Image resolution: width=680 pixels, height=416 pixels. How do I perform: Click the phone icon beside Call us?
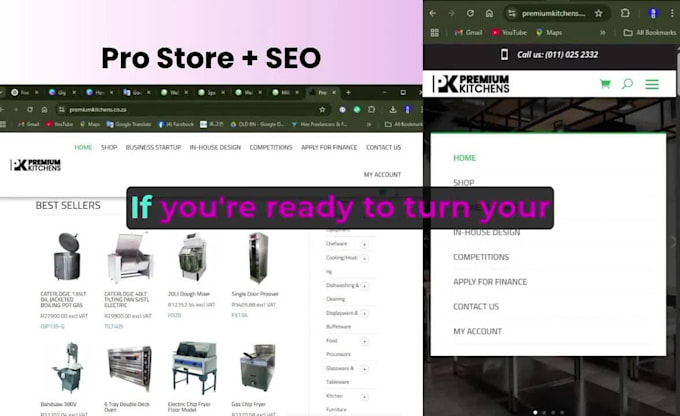click(504, 54)
